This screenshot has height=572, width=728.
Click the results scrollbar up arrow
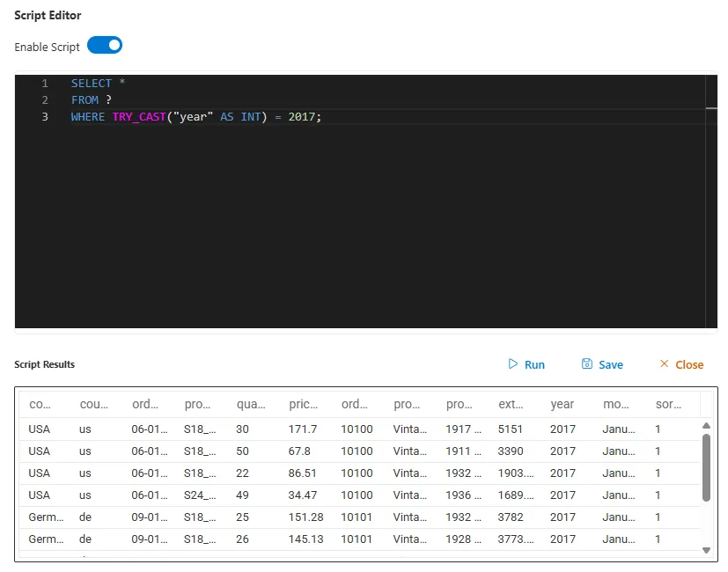pyautogui.click(x=706, y=426)
